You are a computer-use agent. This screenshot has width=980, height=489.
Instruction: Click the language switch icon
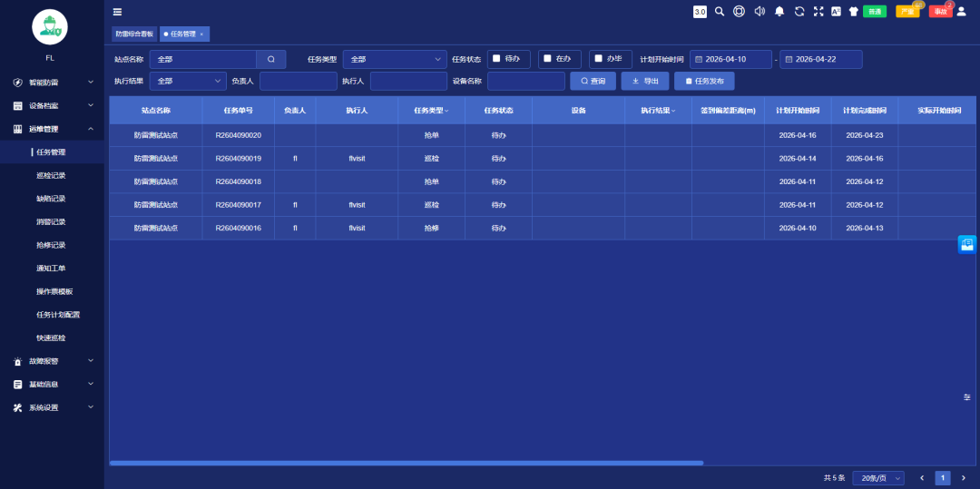(836, 11)
